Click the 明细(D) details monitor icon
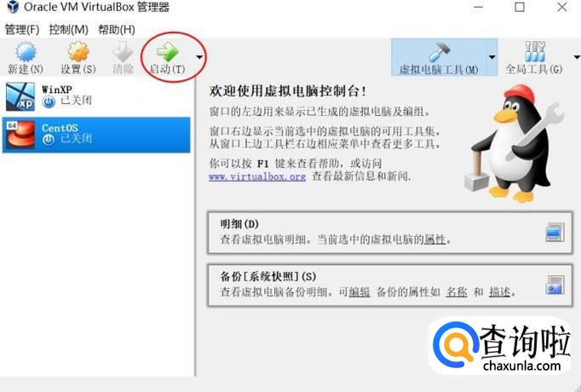Viewport: 581px width, 392px height. (x=555, y=233)
